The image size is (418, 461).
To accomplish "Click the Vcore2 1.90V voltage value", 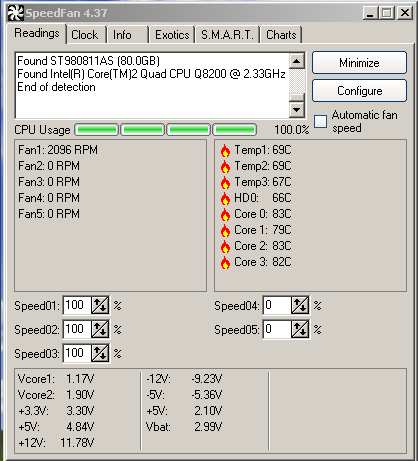I will point(80,395).
